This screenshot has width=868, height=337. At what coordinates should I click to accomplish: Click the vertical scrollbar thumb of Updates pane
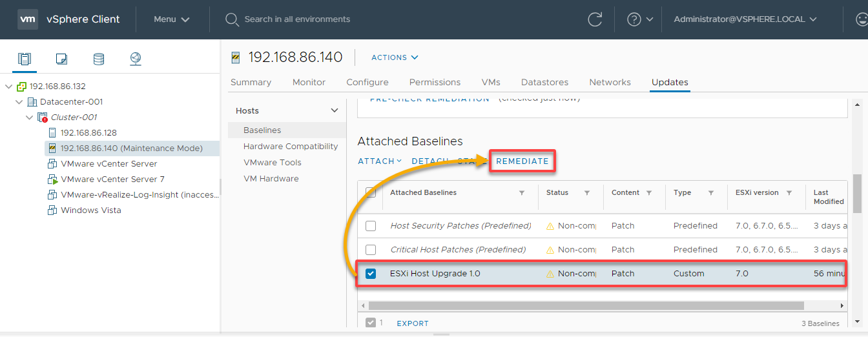(x=857, y=193)
